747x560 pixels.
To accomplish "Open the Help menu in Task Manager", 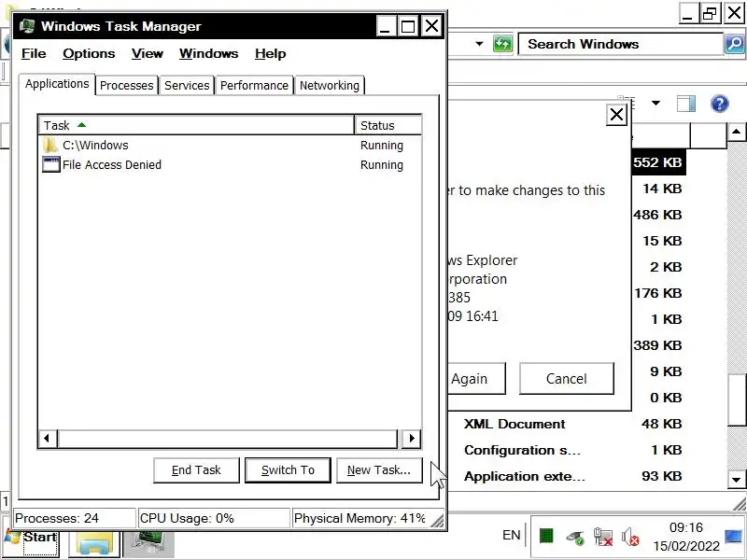I will (270, 53).
